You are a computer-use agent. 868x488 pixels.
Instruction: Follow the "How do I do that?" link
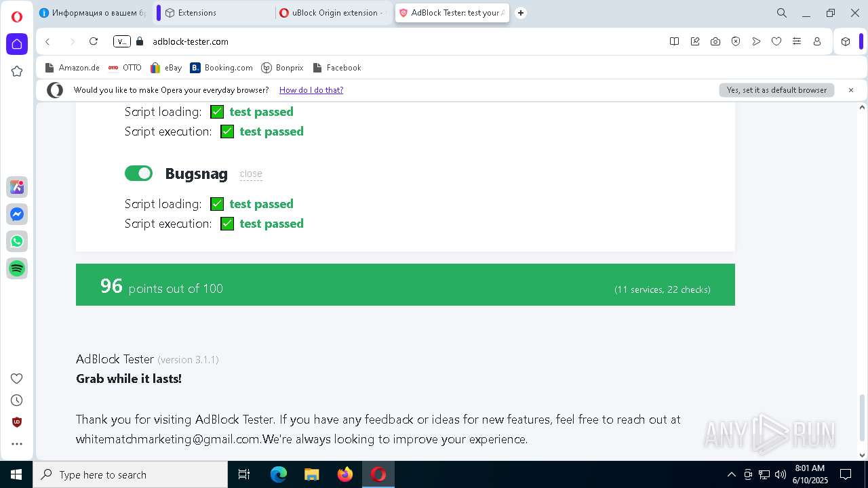coord(311,90)
